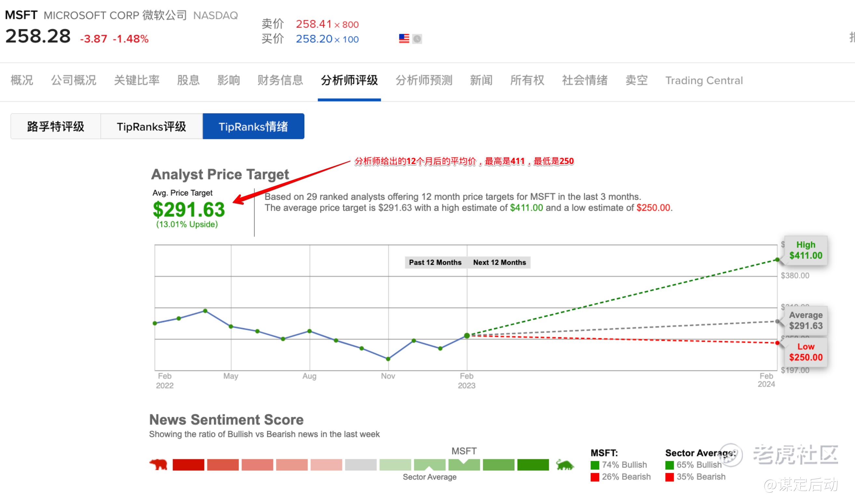Open the 关键比率 tab

coord(137,81)
